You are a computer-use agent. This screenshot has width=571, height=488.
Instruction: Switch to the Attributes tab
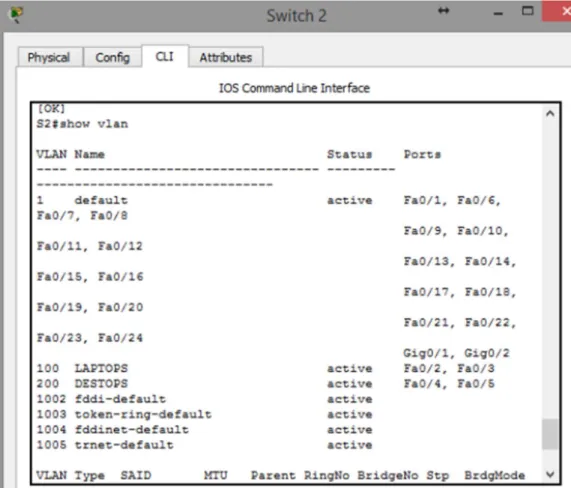click(226, 57)
